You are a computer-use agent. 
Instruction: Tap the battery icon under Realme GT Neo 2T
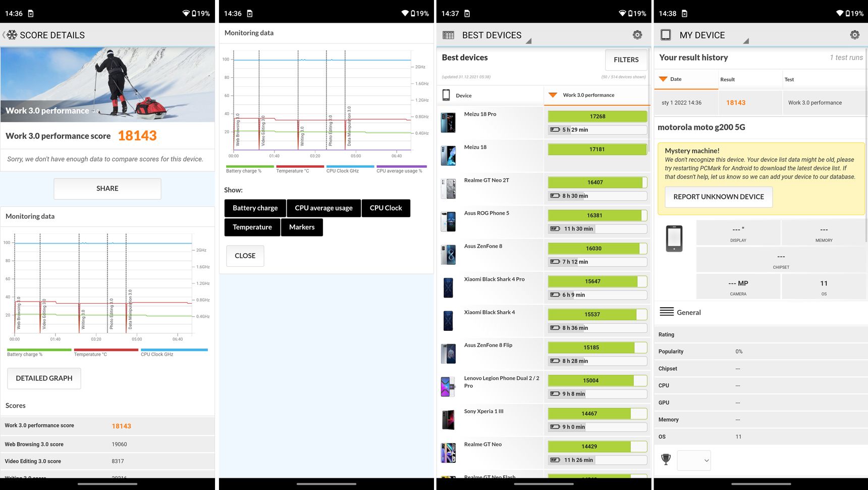555,196
